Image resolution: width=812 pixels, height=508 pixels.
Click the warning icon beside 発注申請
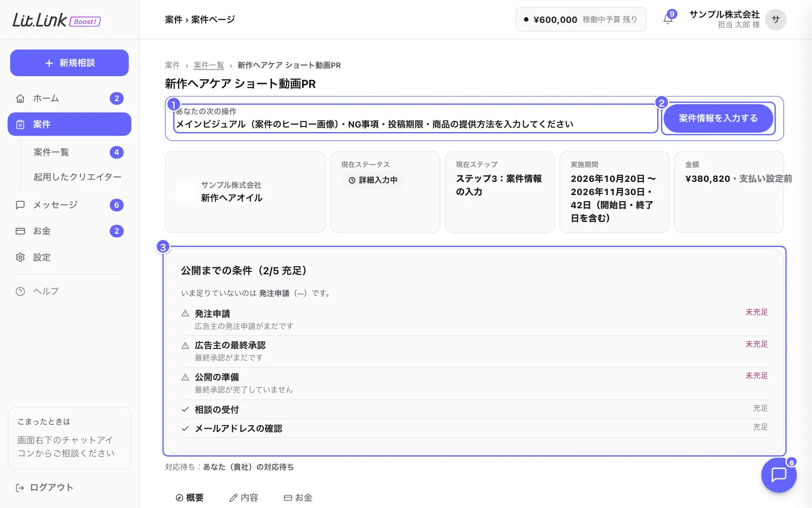185,313
